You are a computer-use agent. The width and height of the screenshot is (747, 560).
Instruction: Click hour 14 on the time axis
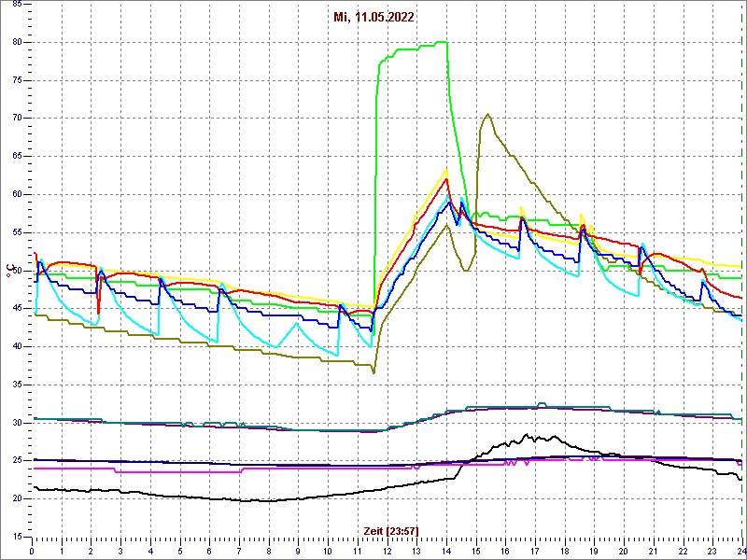446,552
